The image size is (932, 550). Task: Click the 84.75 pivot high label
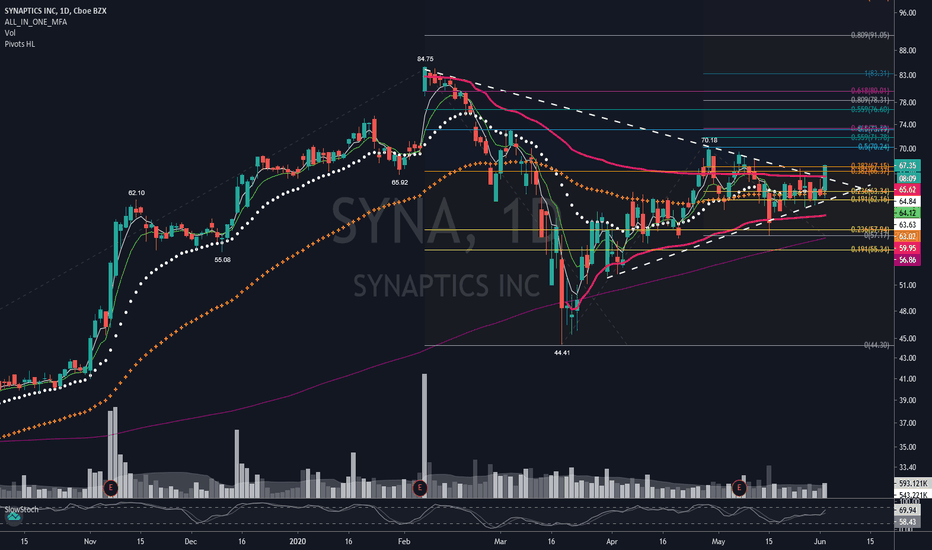425,59
